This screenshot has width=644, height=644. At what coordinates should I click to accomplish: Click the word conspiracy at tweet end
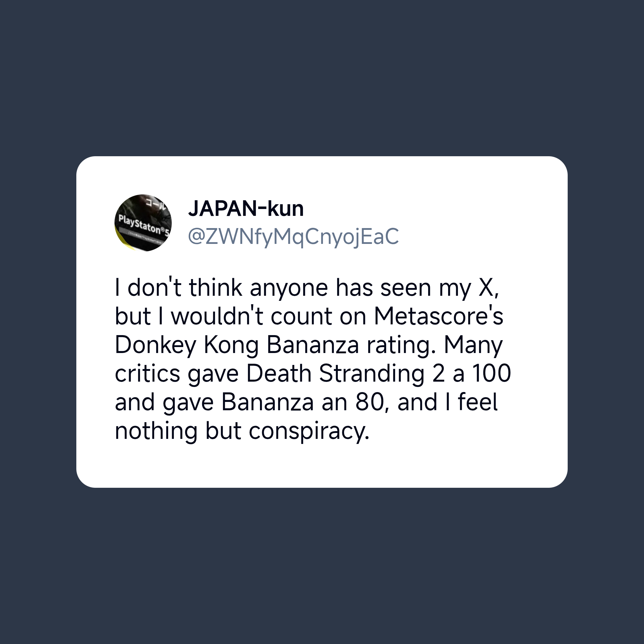pos(309,431)
